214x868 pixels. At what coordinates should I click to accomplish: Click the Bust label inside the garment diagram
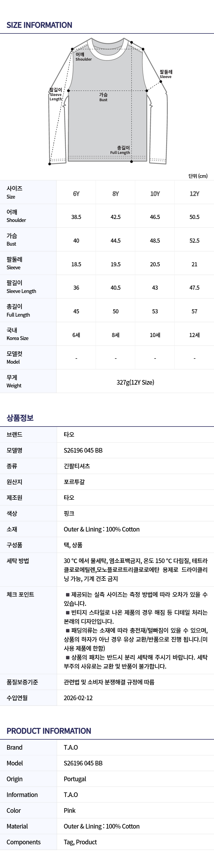[103, 97]
